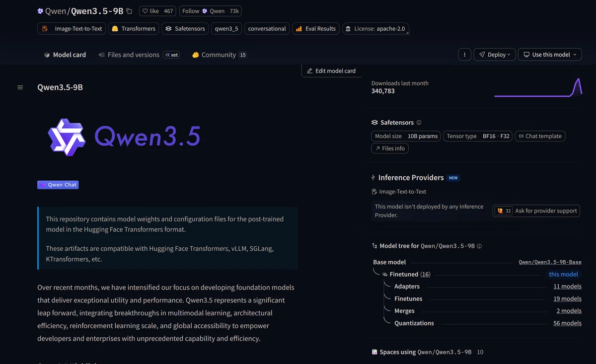The image size is (596, 364).
Task: Copy model name with clipboard icon
Action: [x=129, y=11]
